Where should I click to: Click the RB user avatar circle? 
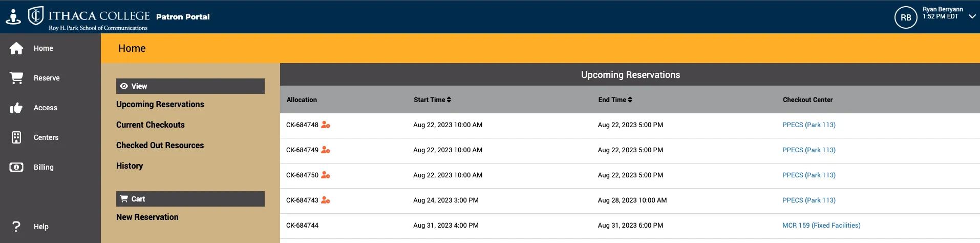905,17
